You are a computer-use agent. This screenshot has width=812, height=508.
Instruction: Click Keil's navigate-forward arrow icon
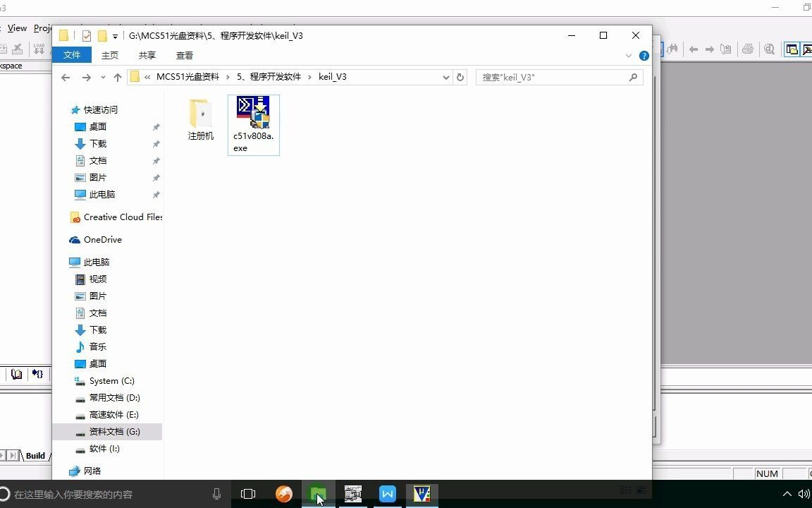(x=709, y=49)
